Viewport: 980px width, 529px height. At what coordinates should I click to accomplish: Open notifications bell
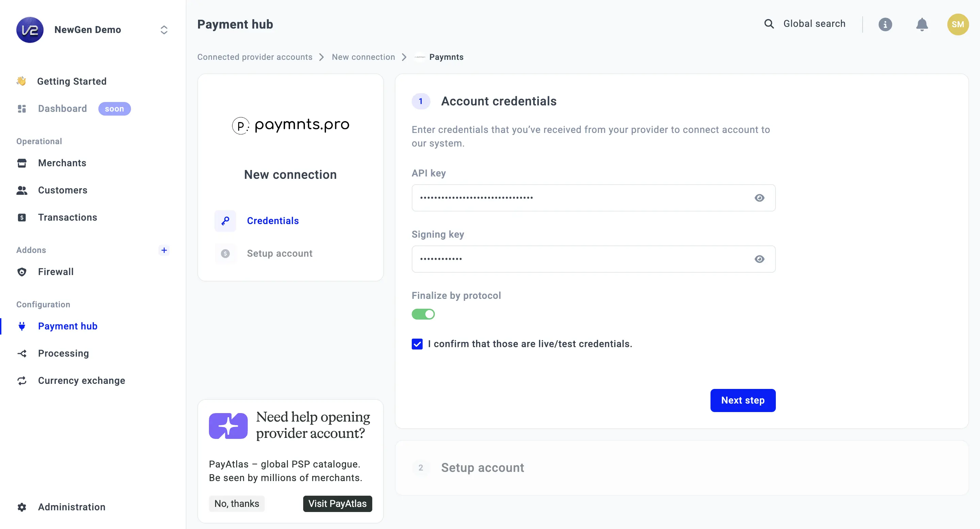tap(921, 24)
